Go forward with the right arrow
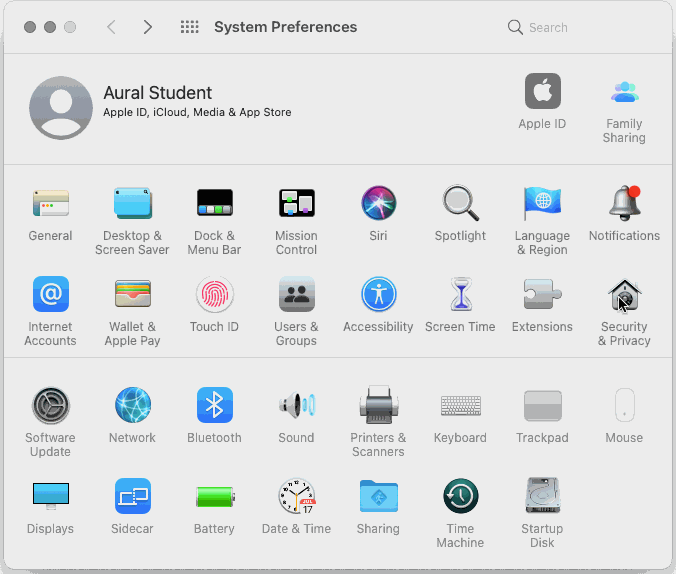The image size is (676, 574). click(x=147, y=27)
